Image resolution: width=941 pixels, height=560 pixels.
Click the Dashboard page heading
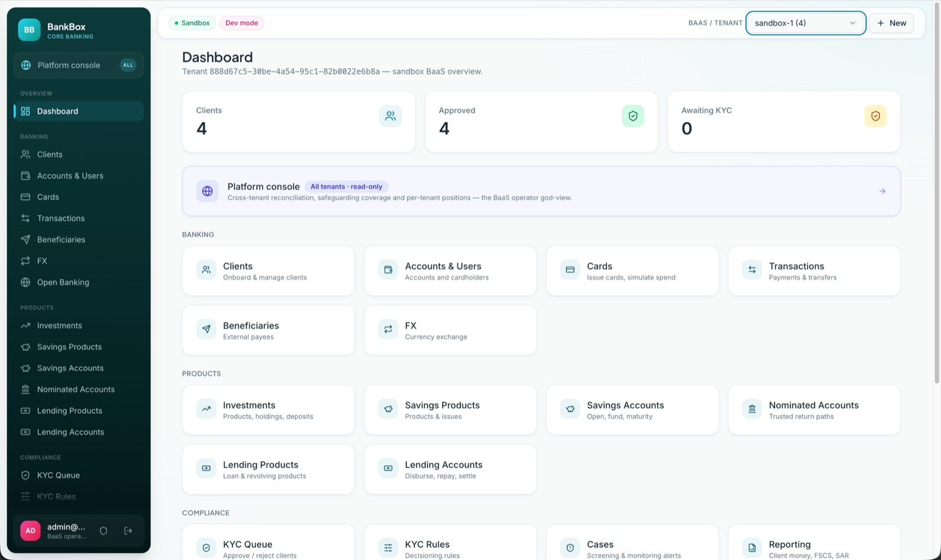218,57
